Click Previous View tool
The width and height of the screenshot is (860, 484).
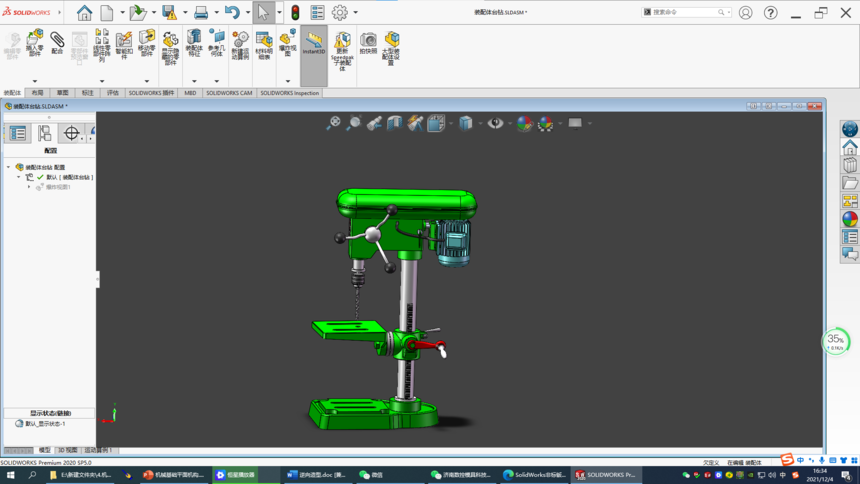[374, 123]
